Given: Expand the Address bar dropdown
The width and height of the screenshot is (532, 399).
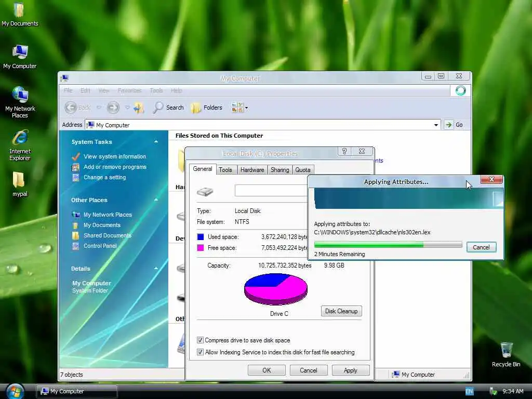Looking at the screenshot, I should (436, 125).
